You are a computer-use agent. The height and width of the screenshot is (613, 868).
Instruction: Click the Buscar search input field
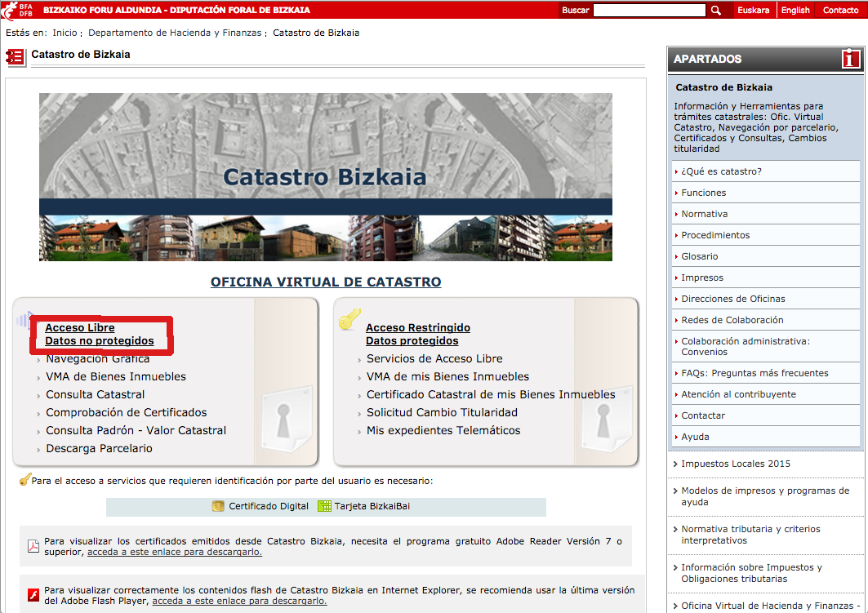tap(648, 10)
